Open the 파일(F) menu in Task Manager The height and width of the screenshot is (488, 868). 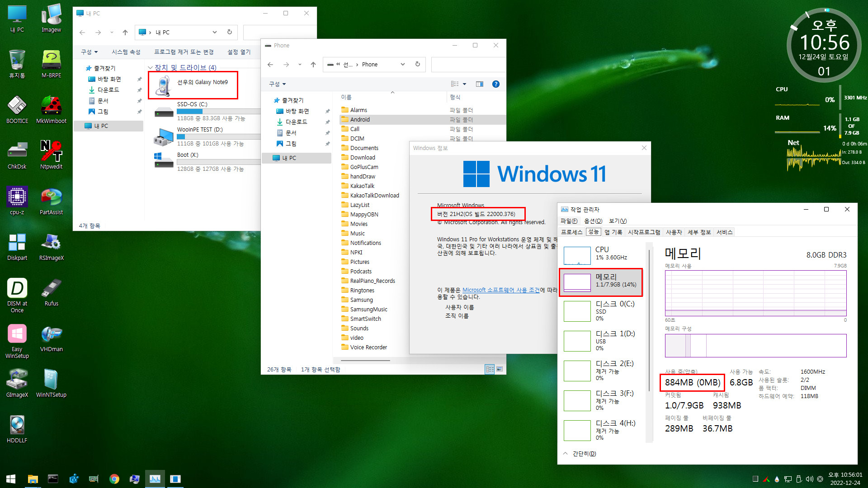pyautogui.click(x=569, y=221)
